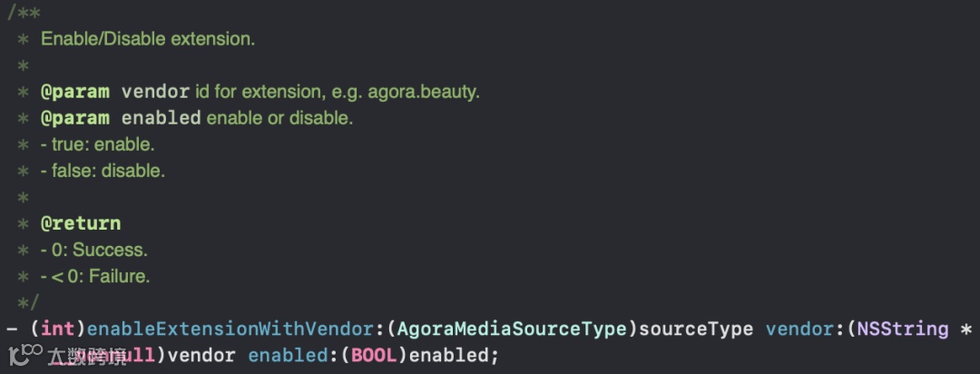The width and height of the screenshot is (980, 374).
Task: Click the '- false: disable.' comment line
Action: click(x=103, y=171)
